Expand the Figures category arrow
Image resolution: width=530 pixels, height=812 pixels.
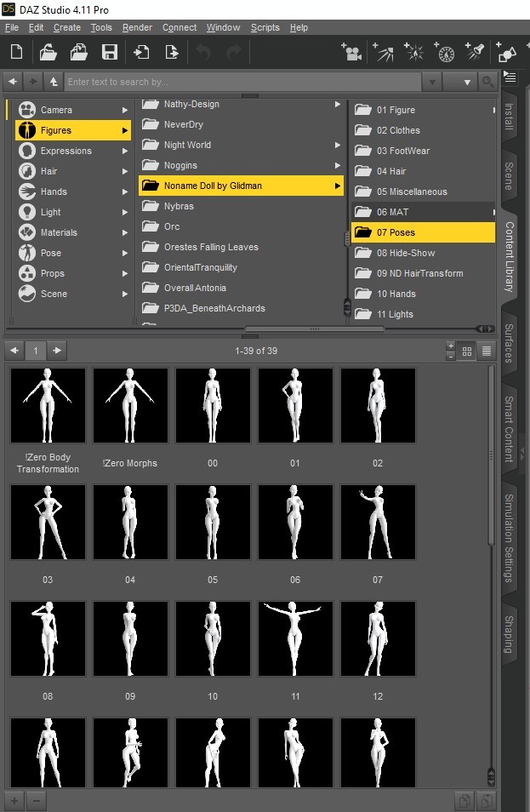(x=125, y=130)
